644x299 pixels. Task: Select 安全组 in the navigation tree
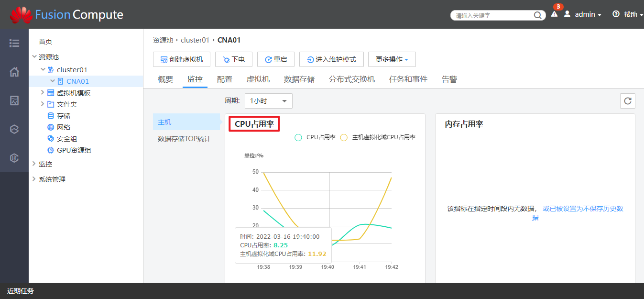(x=67, y=139)
